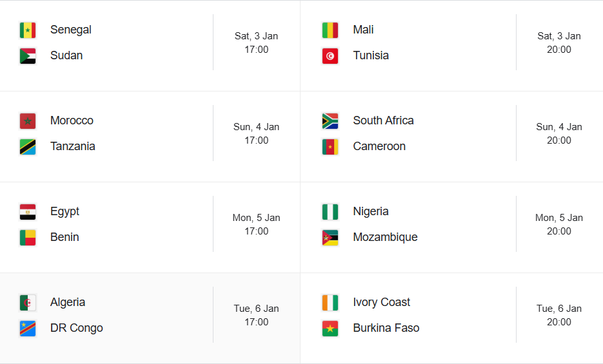Click the Morocco flag icon
Image resolution: width=603 pixels, height=364 pixels.
tap(28, 121)
